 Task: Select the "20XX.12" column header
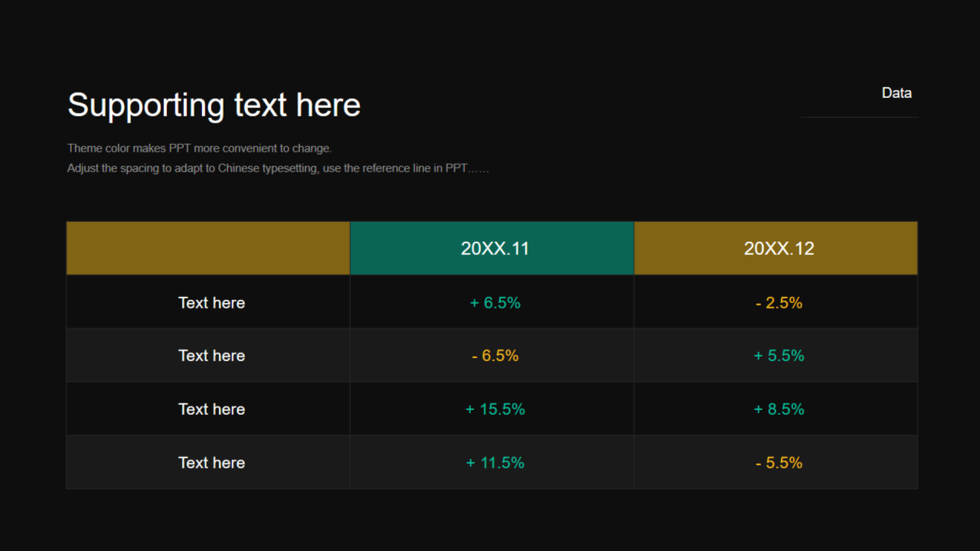(779, 248)
